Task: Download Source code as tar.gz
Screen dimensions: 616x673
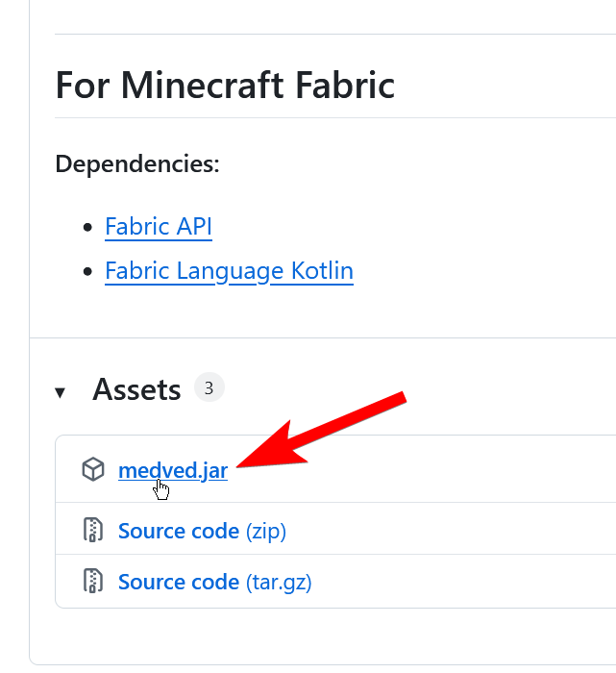Action: click(x=215, y=582)
